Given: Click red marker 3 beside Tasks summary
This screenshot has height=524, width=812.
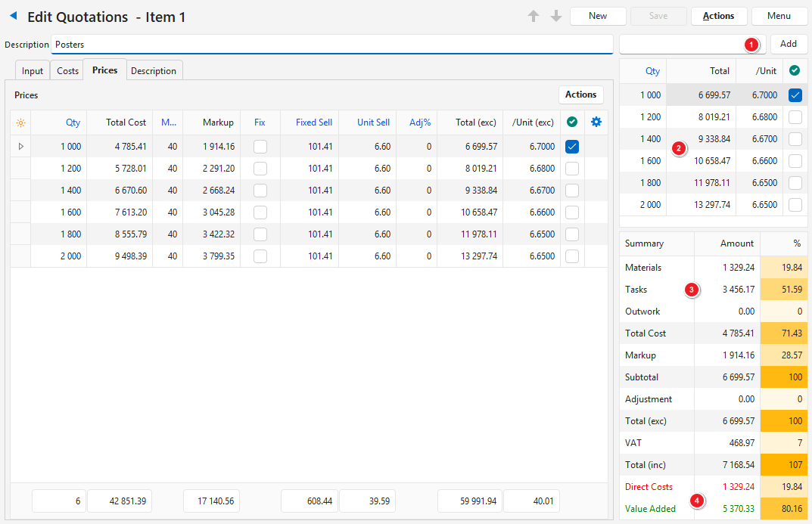Looking at the screenshot, I should (691, 290).
